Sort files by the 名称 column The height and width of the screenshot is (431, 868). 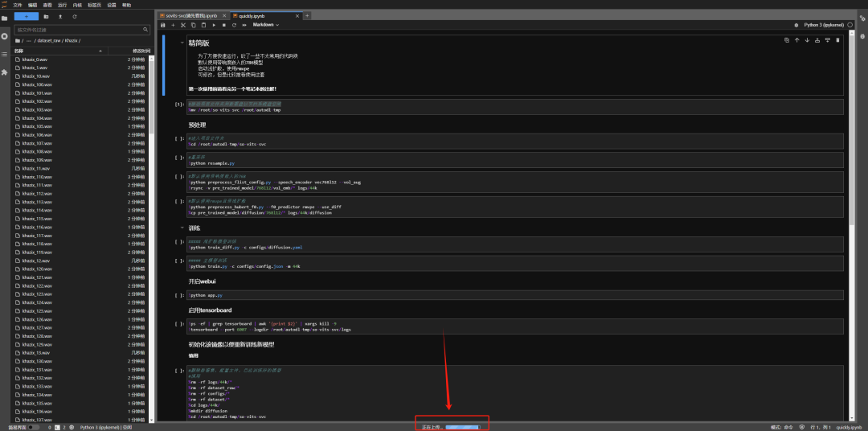tap(59, 51)
